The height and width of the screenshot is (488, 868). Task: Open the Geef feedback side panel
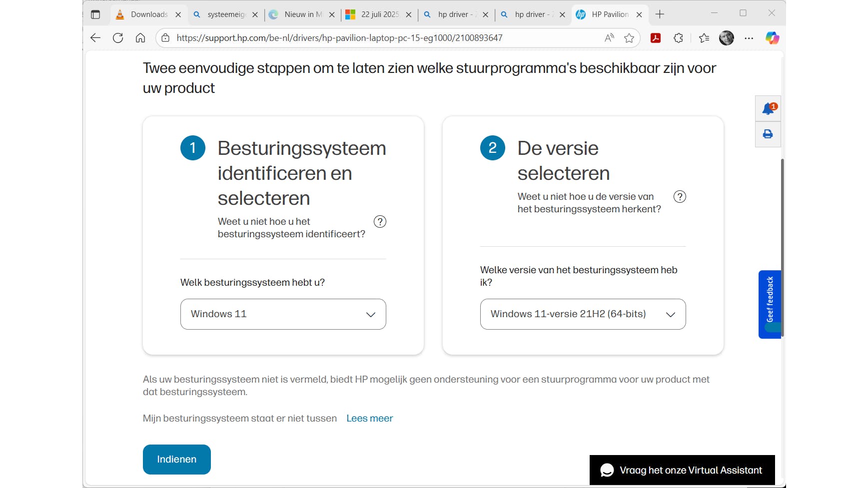tap(770, 304)
